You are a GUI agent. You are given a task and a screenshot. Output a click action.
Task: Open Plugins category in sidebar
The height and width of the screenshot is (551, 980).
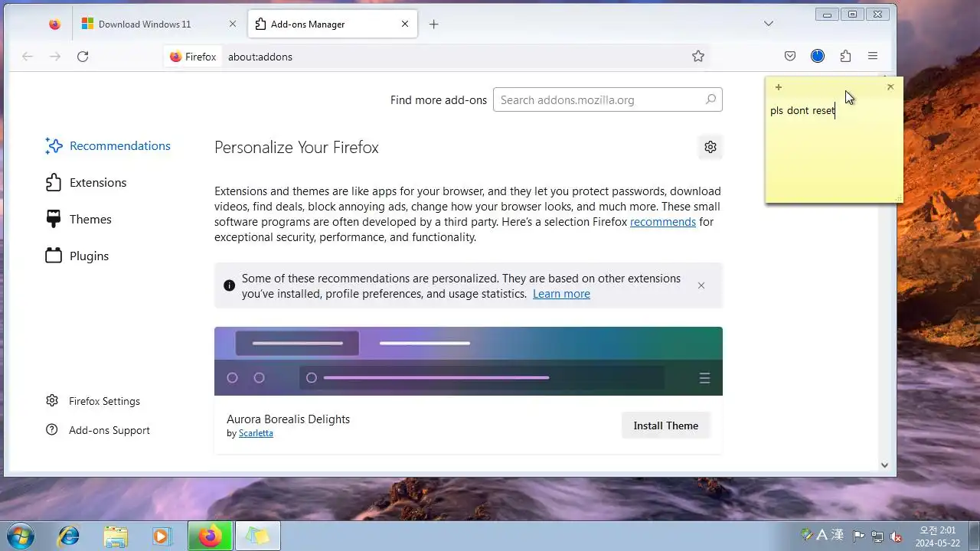77,256
